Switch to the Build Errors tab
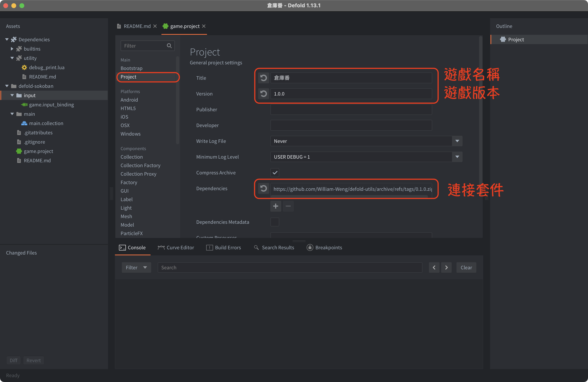Image resolution: width=588 pixels, height=382 pixels. click(x=223, y=248)
